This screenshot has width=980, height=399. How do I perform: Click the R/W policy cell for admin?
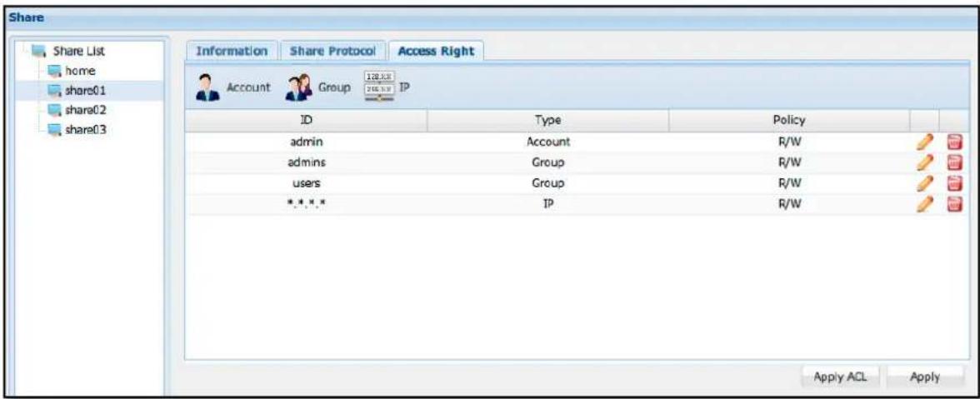(789, 142)
